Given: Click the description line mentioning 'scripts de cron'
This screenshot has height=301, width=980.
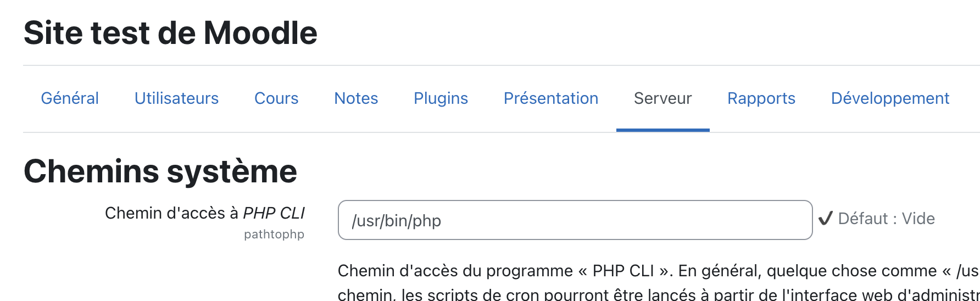Looking at the screenshot, I should click(x=659, y=294).
